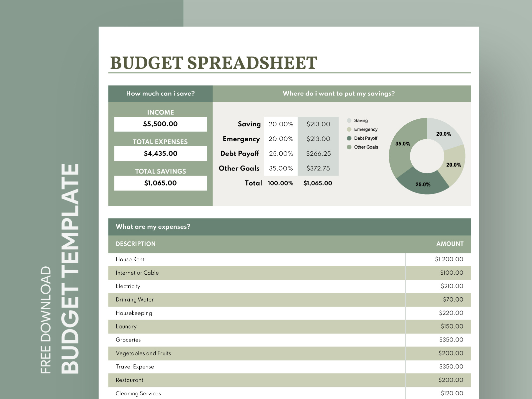Click the INCOME label

click(160, 112)
